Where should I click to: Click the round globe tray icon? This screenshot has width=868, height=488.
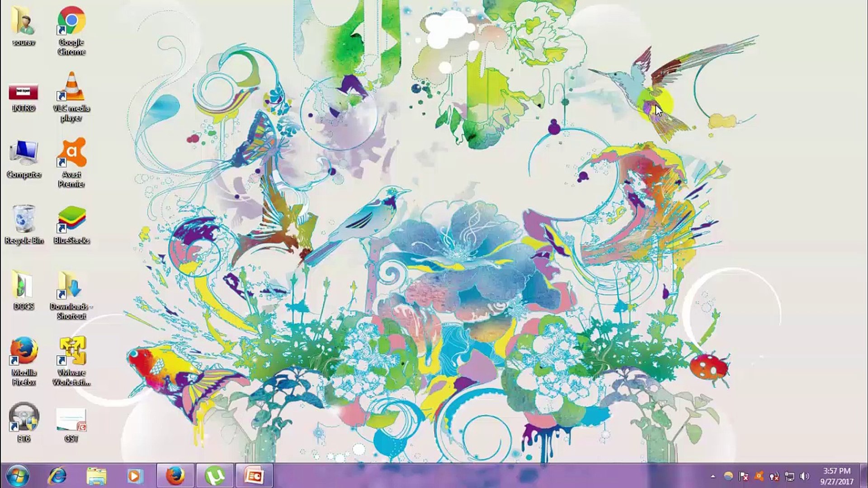[728, 476]
